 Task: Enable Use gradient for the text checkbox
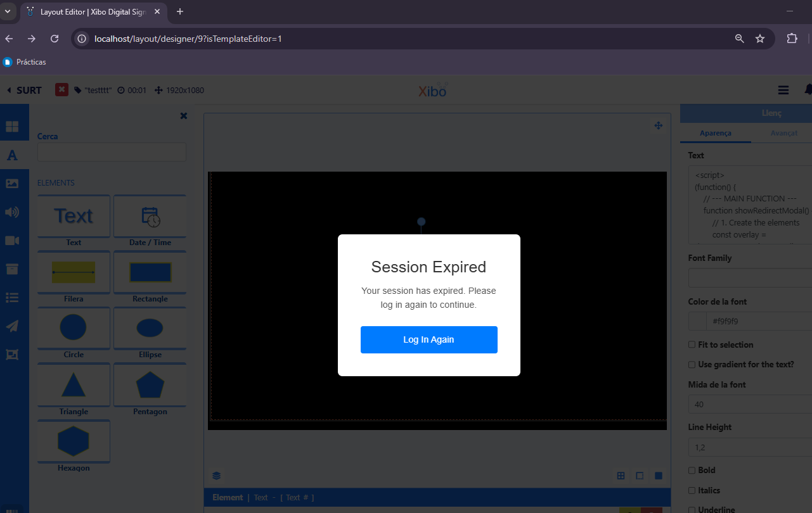692,364
